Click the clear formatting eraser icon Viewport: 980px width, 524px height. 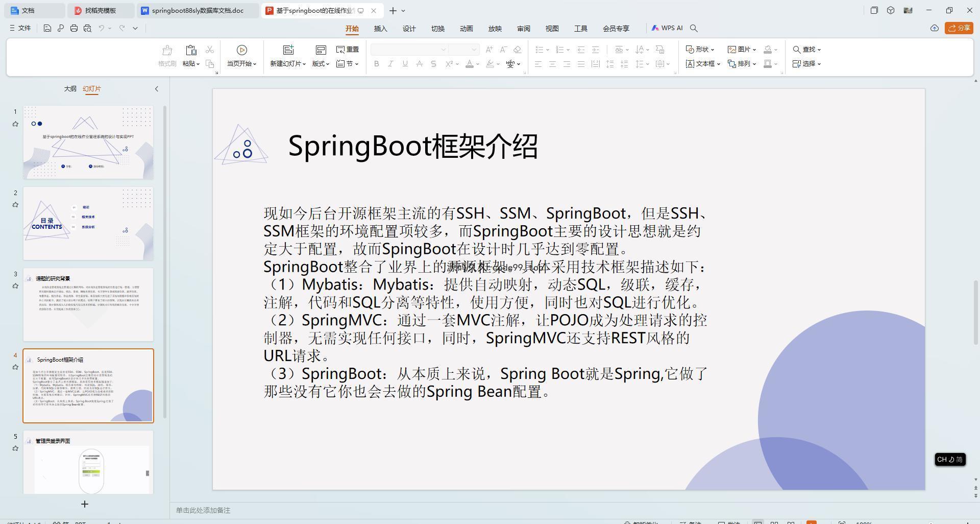[517, 50]
